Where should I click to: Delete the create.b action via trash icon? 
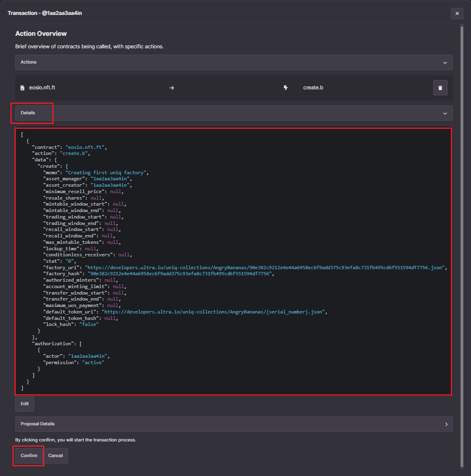(x=440, y=87)
